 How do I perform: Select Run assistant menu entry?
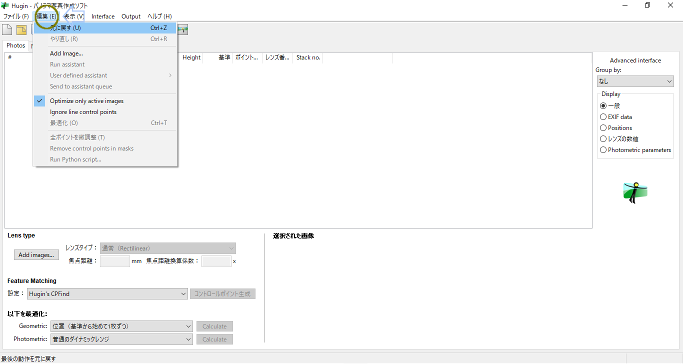pyautogui.click(x=105, y=64)
